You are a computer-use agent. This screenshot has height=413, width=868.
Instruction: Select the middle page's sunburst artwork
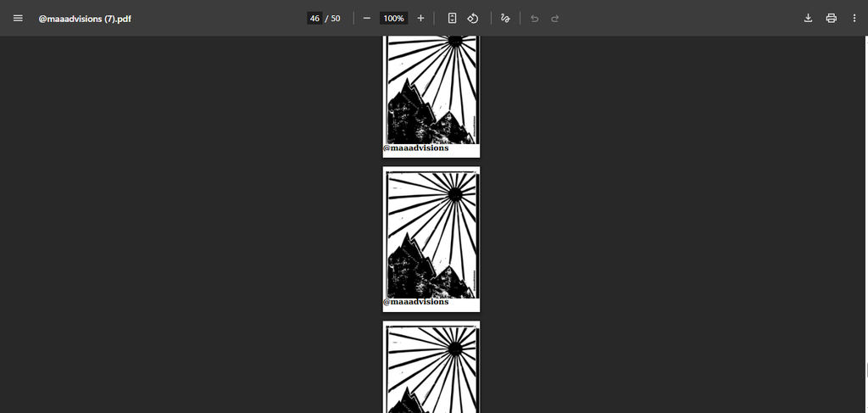click(x=431, y=233)
